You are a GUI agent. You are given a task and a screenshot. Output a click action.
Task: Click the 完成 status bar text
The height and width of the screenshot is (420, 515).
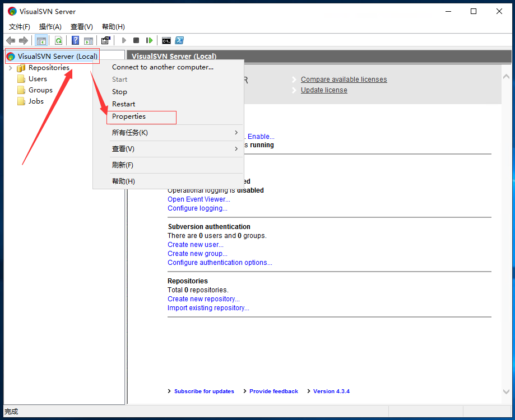pyautogui.click(x=11, y=412)
